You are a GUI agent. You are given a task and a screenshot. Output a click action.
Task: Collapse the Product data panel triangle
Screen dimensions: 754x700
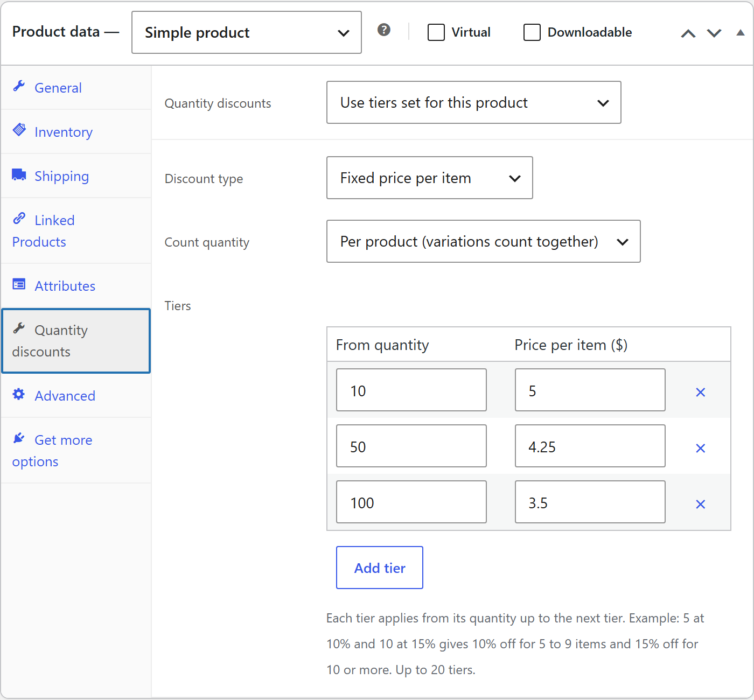741,33
